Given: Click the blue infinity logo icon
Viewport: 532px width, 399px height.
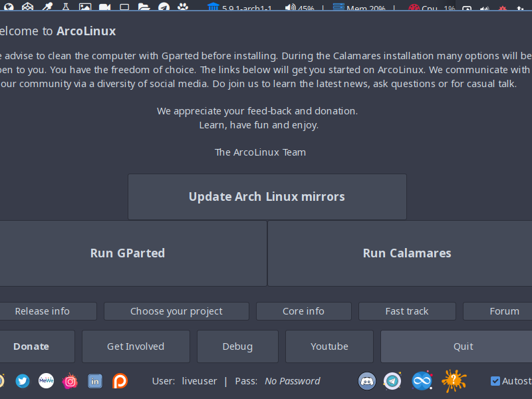Looking at the screenshot, I should click(x=422, y=380).
